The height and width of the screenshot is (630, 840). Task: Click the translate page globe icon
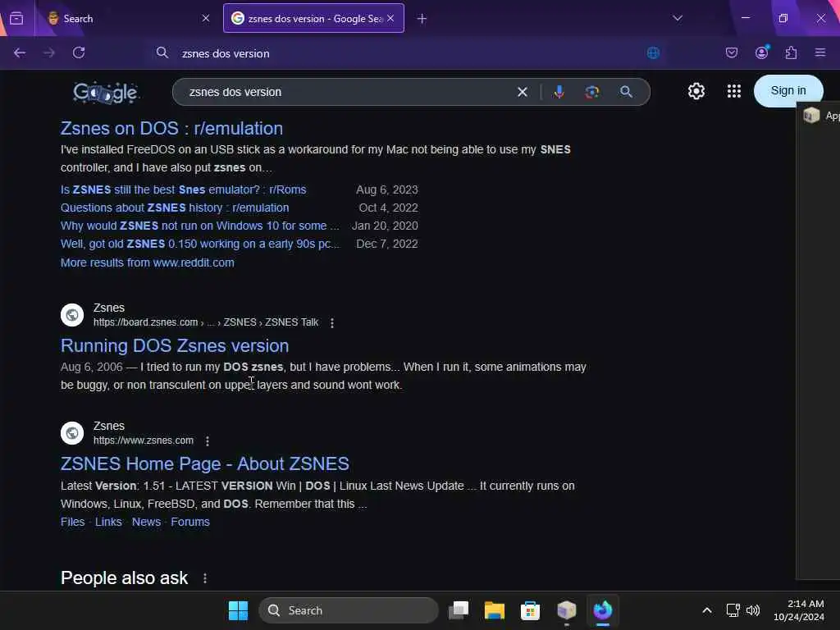(x=653, y=53)
